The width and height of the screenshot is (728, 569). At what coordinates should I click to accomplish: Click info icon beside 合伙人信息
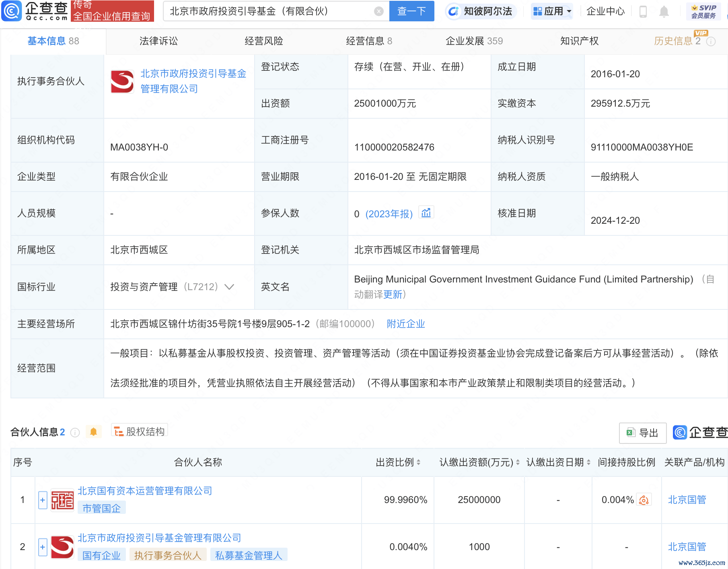75,433
